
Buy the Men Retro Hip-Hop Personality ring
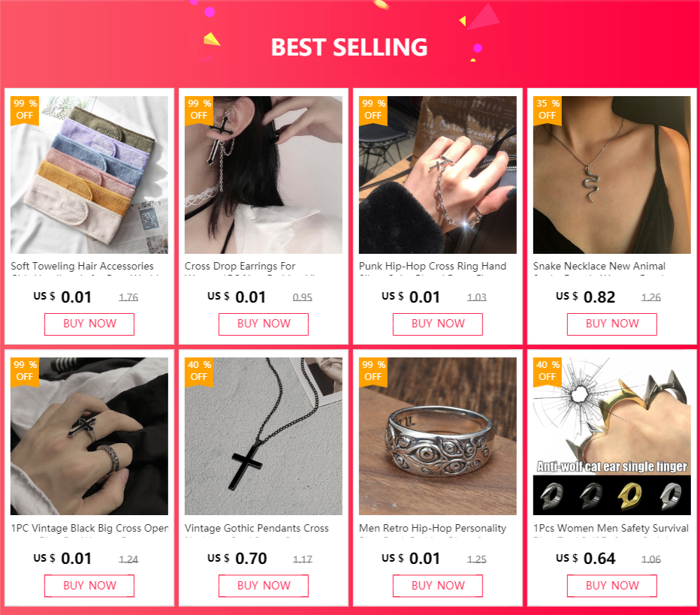437,586
